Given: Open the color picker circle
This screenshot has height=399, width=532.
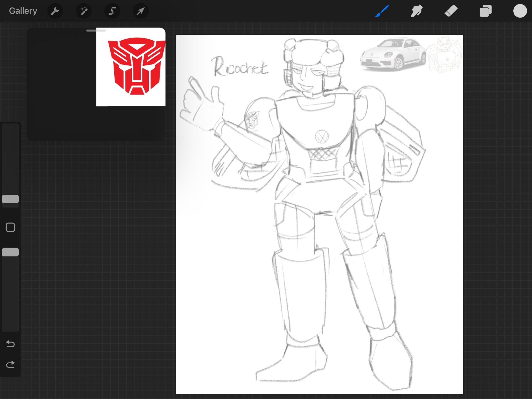Looking at the screenshot, I should point(520,11).
